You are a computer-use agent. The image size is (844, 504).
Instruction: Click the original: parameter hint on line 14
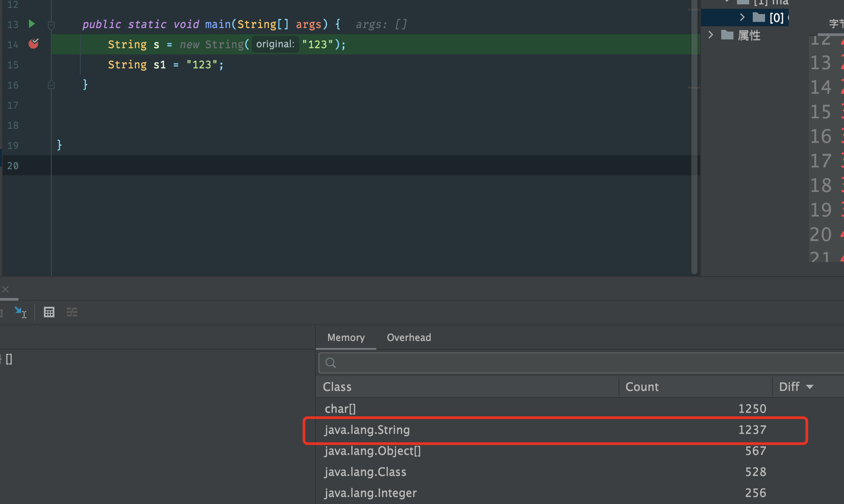(275, 44)
